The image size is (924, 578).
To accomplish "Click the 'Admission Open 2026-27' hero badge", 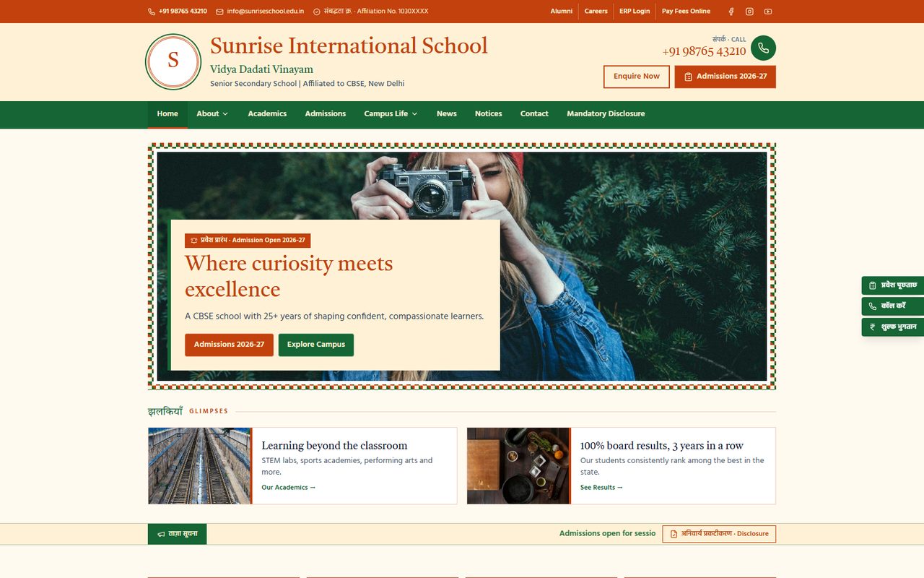I will click(248, 241).
